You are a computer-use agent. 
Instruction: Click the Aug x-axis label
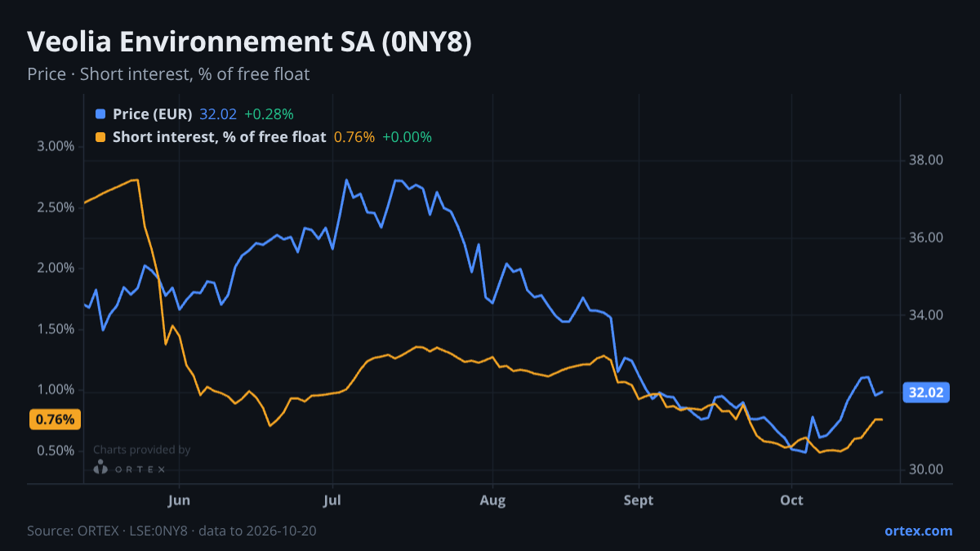click(x=492, y=500)
